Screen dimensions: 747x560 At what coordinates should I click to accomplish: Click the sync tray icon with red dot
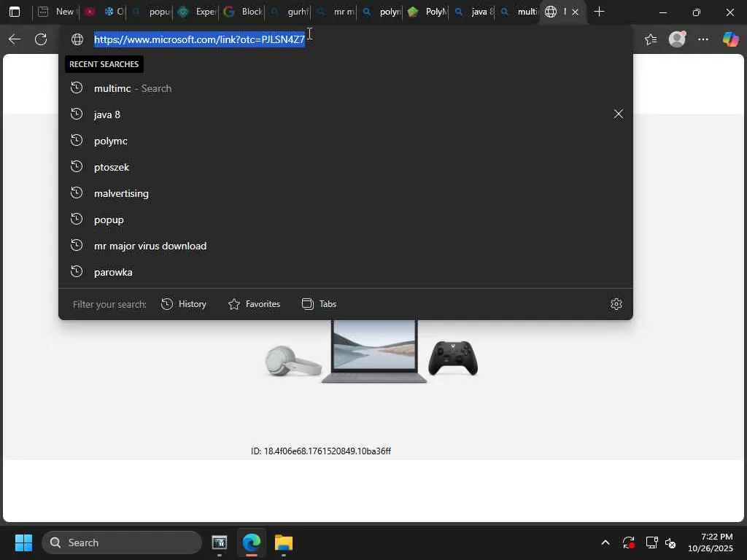628,542
